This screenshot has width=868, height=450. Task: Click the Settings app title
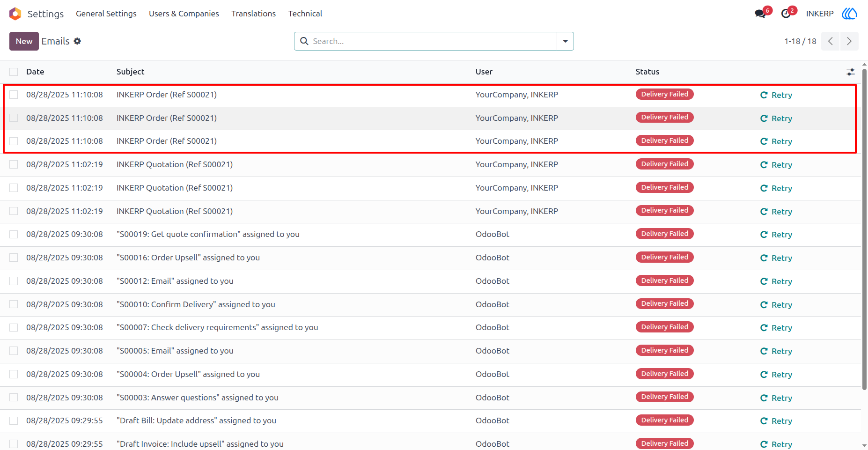[x=45, y=14]
